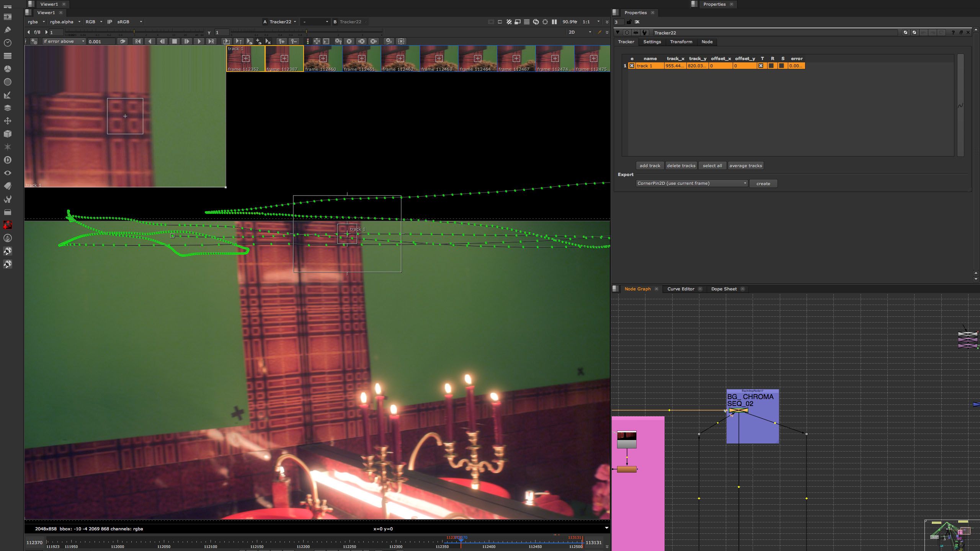Click the pause viewer updates icon
Viewport: 980px width, 551px height.
click(554, 22)
